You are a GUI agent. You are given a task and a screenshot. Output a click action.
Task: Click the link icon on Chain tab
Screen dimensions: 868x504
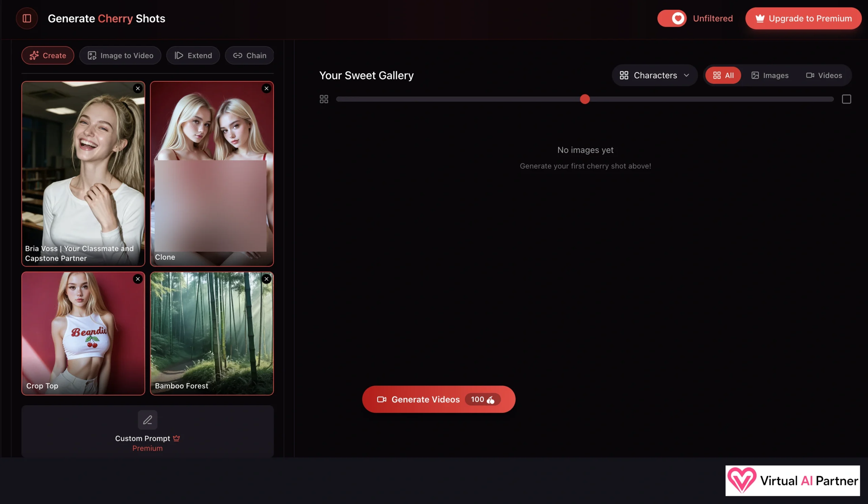(x=238, y=56)
